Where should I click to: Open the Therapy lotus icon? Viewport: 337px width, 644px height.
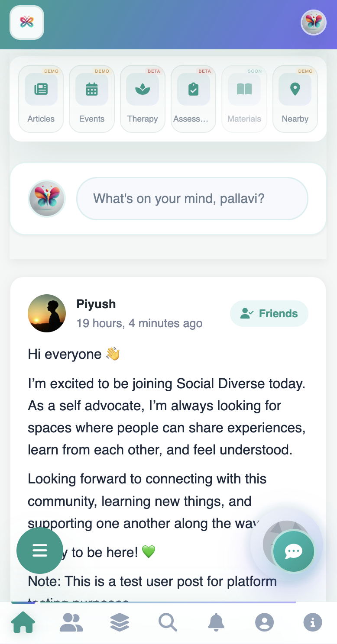(x=143, y=90)
